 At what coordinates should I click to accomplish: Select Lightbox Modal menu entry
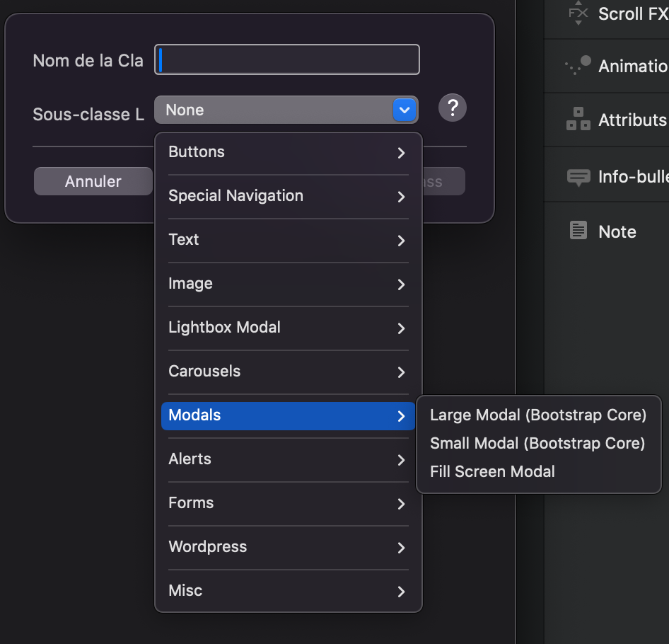pyautogui.click(x=288, y=328)
